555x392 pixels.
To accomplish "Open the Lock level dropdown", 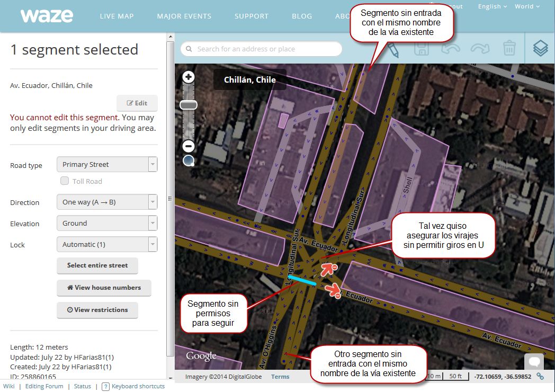I will click(x=107, y=244).
